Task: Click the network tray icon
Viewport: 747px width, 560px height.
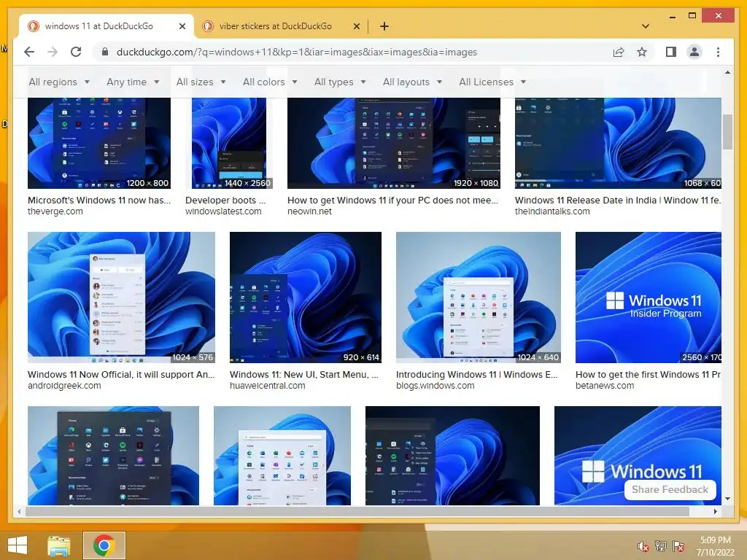Action: coord(661,546)
